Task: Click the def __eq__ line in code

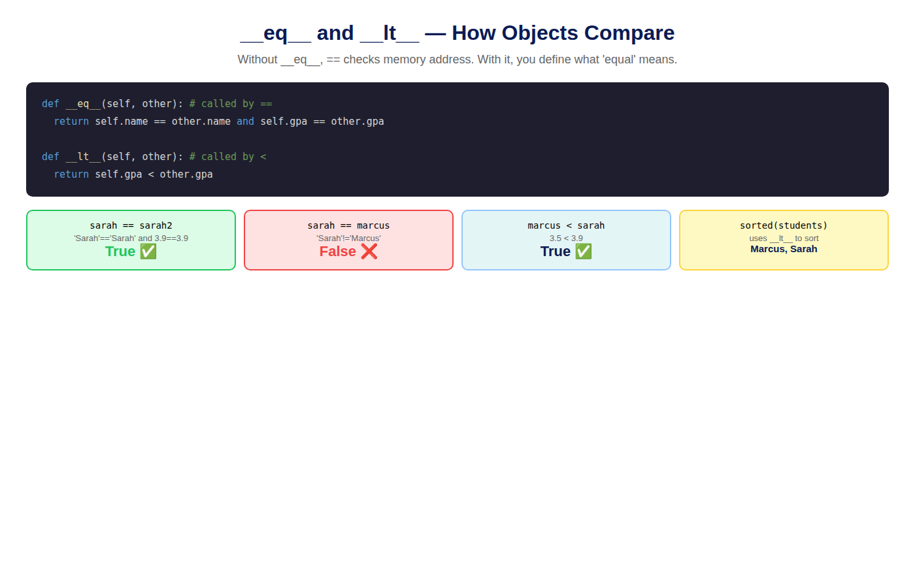Action: (157, 104)
